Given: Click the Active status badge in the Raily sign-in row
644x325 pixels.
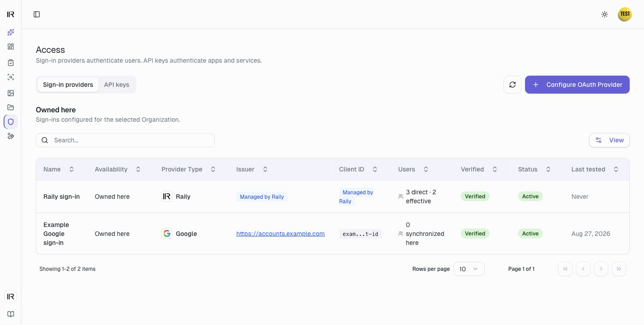Looking at the screenshot, I should tap(530, 197).
